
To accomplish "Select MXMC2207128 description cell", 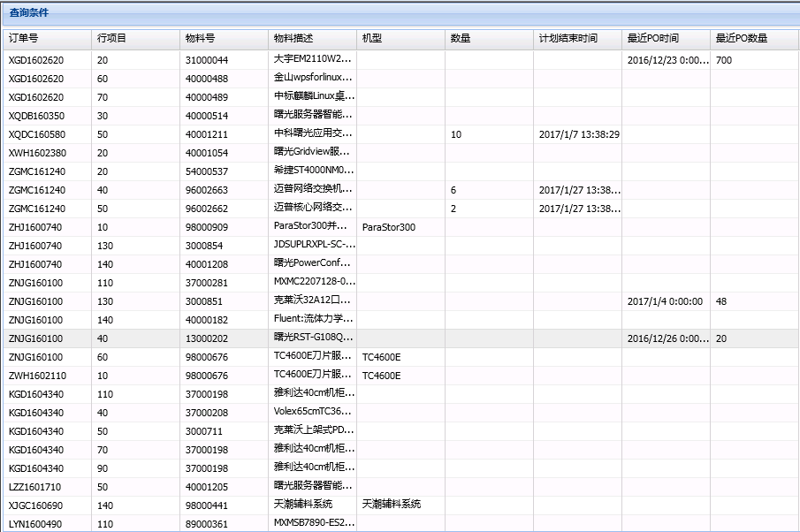I will [312, 283].
